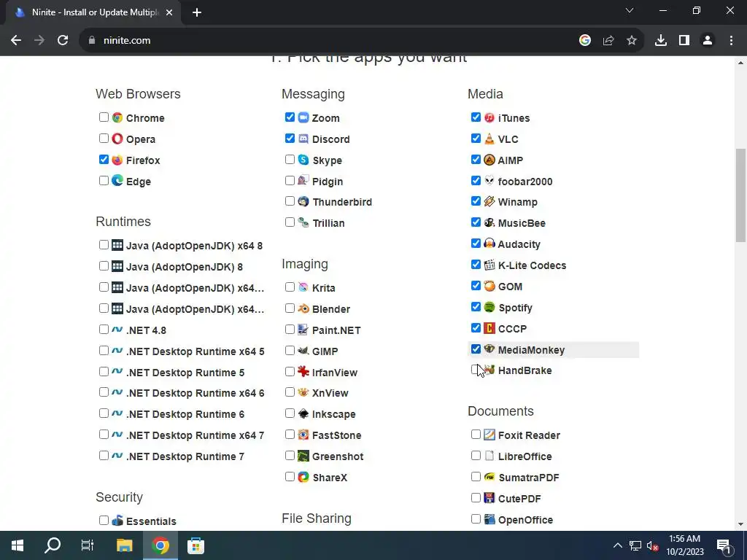Screen dimensions: 747x560
Task: Open File Explorer from the taskbar
Action: point(124,545)
